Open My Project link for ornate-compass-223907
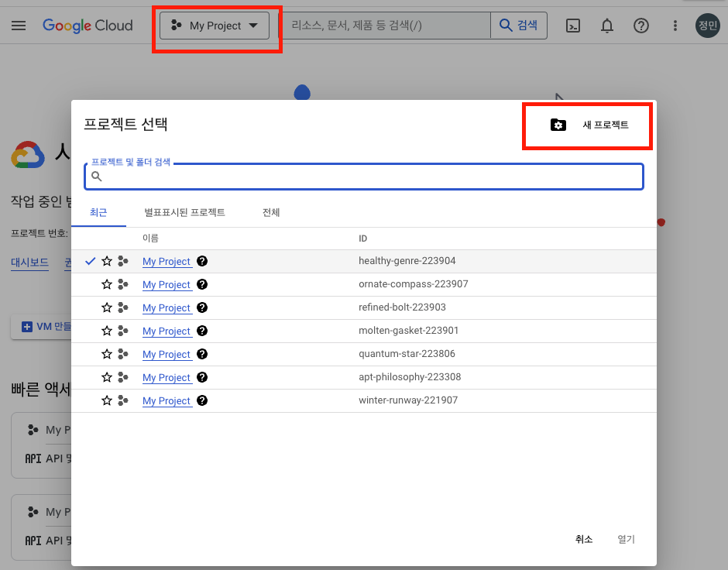Viewport: 728px width, 570px height. pyautogui.click(x=167, y=284)
